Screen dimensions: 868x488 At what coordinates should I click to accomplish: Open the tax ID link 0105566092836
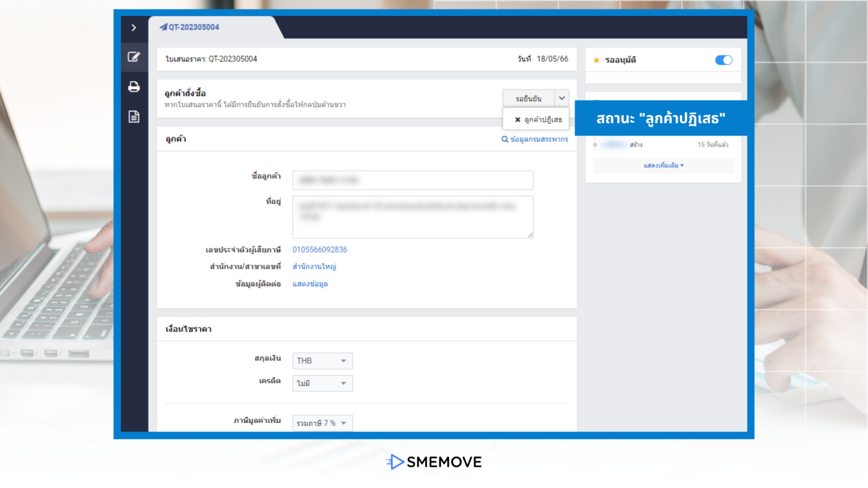(x=319, y=249)
